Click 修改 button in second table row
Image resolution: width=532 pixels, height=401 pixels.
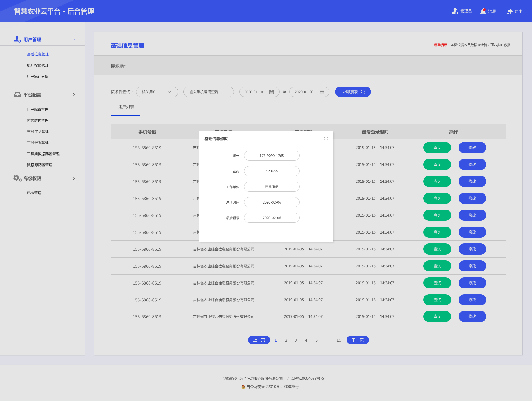point(472,164)
